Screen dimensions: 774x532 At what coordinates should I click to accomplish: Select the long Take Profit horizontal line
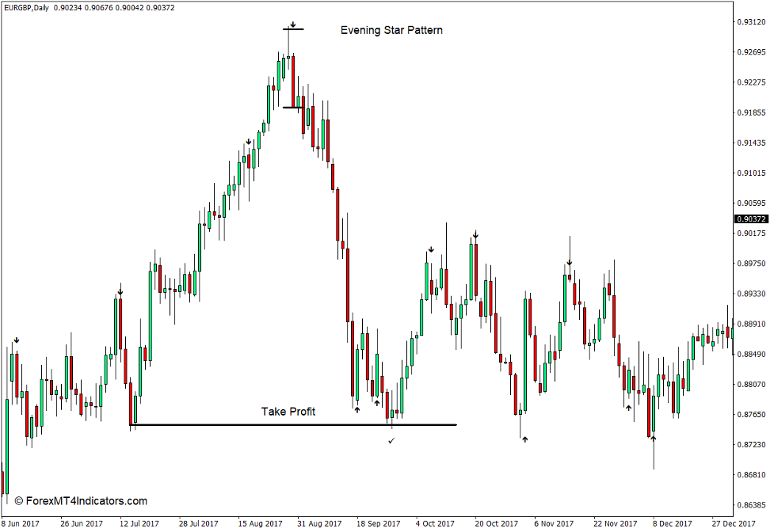click(x=293, y=424)
